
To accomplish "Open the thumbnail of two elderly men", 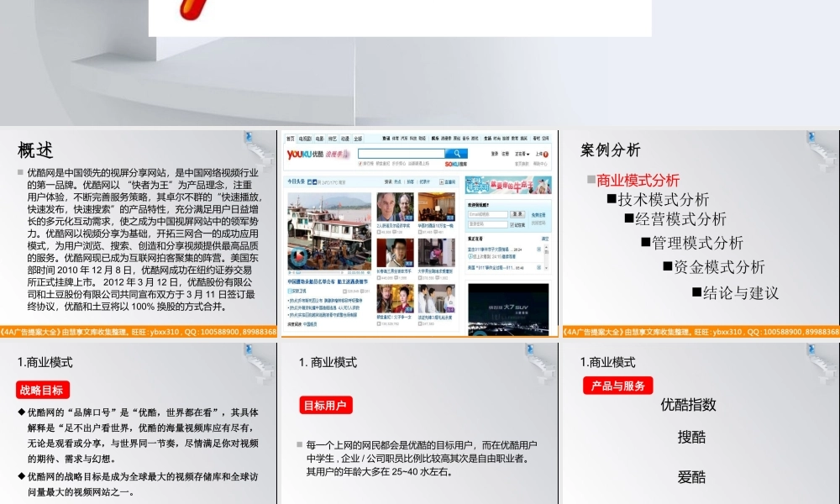I will click(396, 206).
